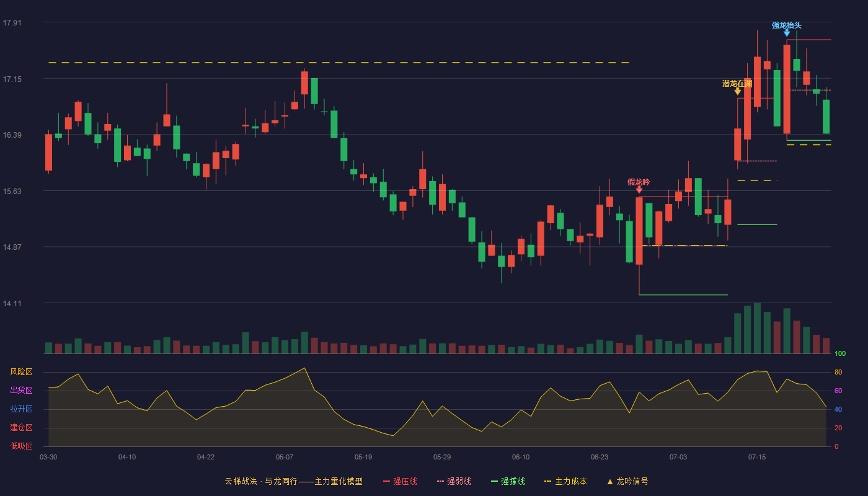The image size is (868, 496).
Task: Click the 假龙吟 signal label
Action: click(x=639, y=182)
